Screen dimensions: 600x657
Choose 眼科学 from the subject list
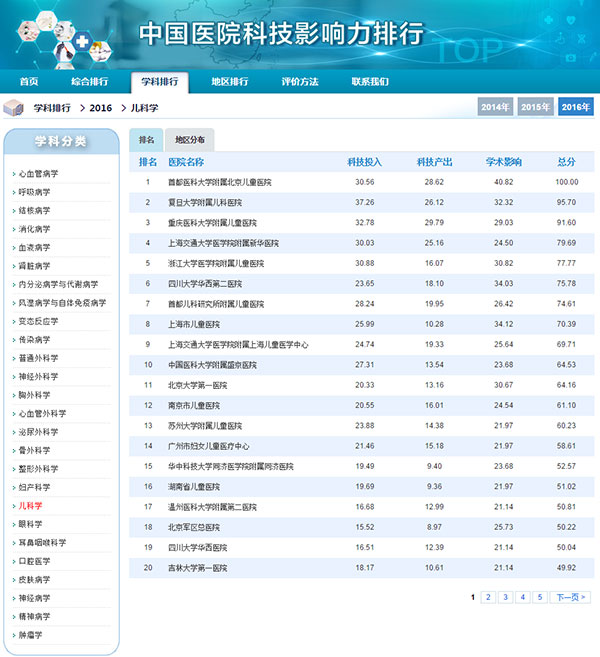(30, 524)
